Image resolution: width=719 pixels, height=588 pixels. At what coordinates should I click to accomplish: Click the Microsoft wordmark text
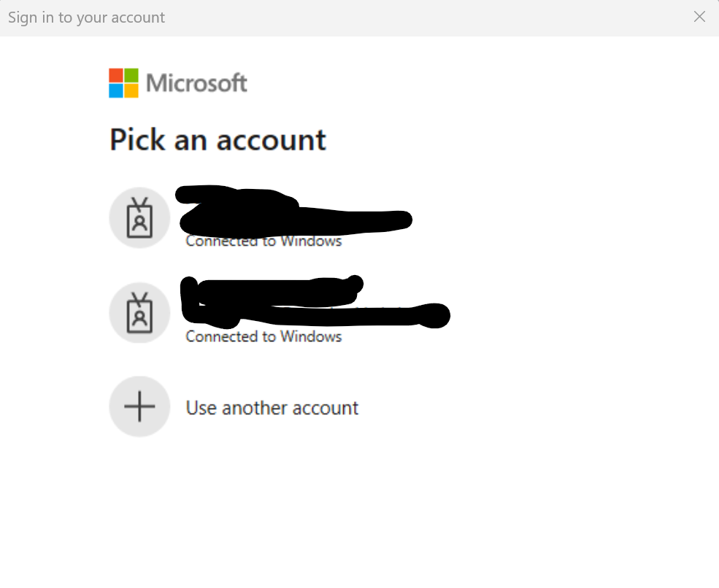[x=196, y=83]
